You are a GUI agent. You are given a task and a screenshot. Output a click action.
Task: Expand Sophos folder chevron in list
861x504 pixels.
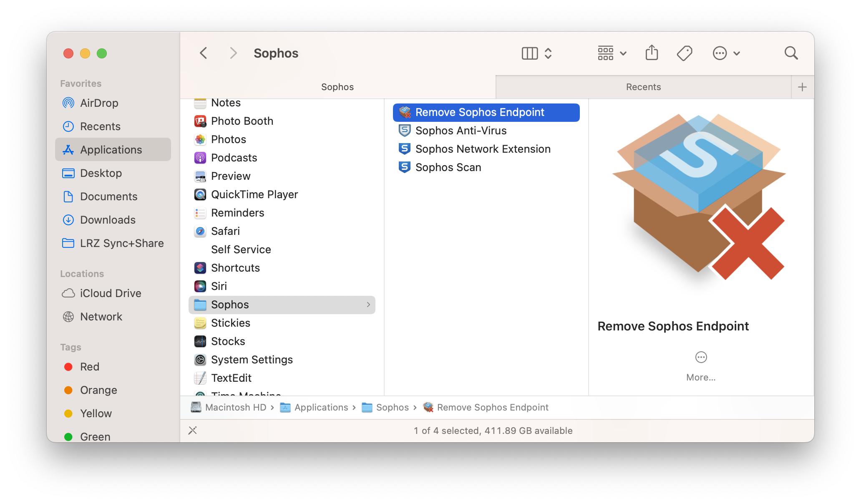[x=368, y=305]
